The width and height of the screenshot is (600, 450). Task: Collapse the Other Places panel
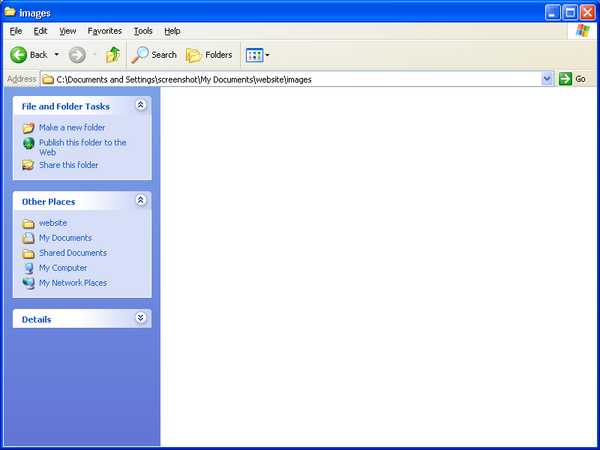pyautogui.click(x=140, y=200)
